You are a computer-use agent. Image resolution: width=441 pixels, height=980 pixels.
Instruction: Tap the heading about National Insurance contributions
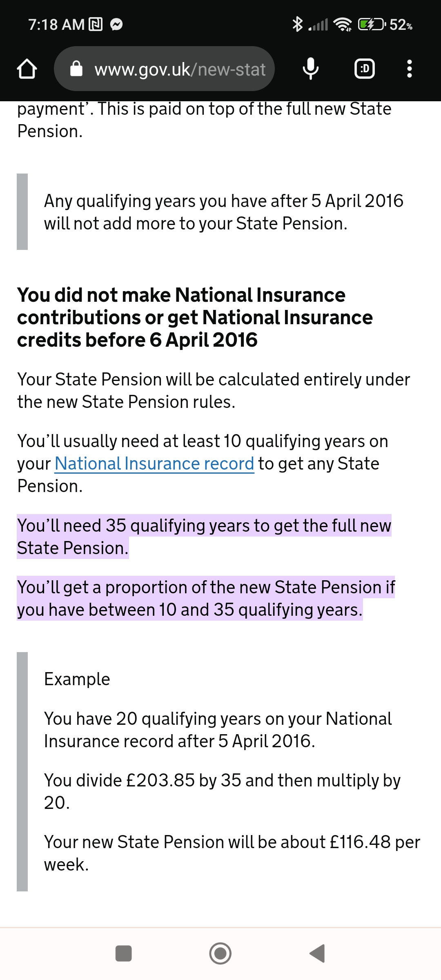pos(194,316)
